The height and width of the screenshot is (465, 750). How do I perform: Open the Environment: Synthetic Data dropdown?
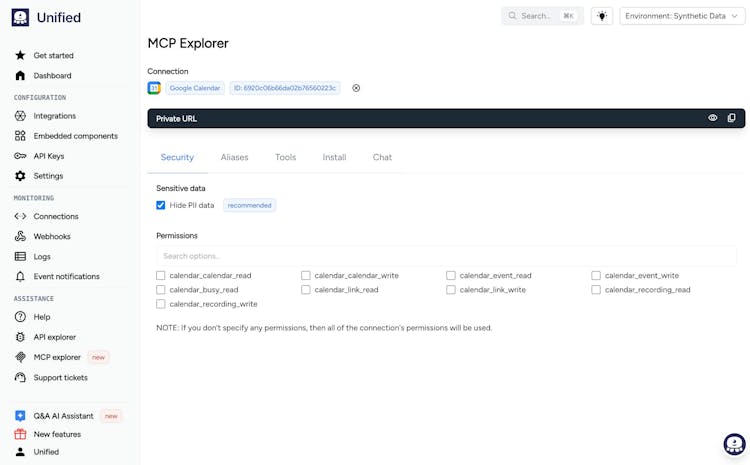click(684, 16)
